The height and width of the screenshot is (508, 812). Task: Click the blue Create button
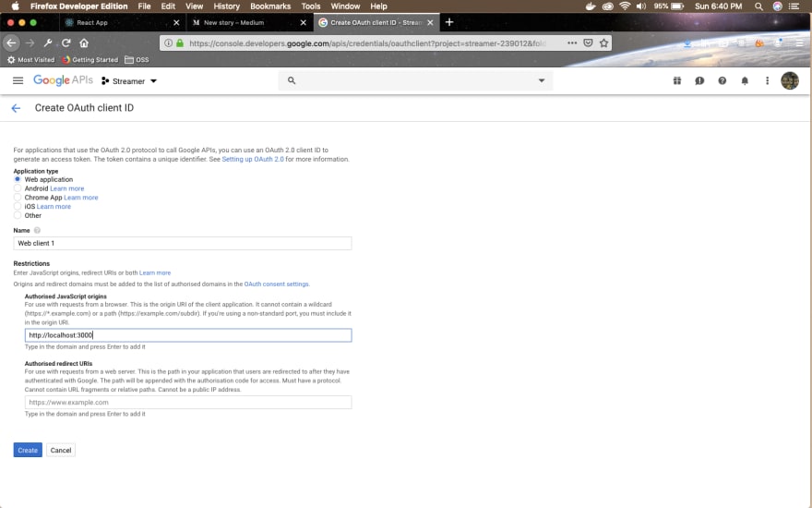(x=28, y=450)
